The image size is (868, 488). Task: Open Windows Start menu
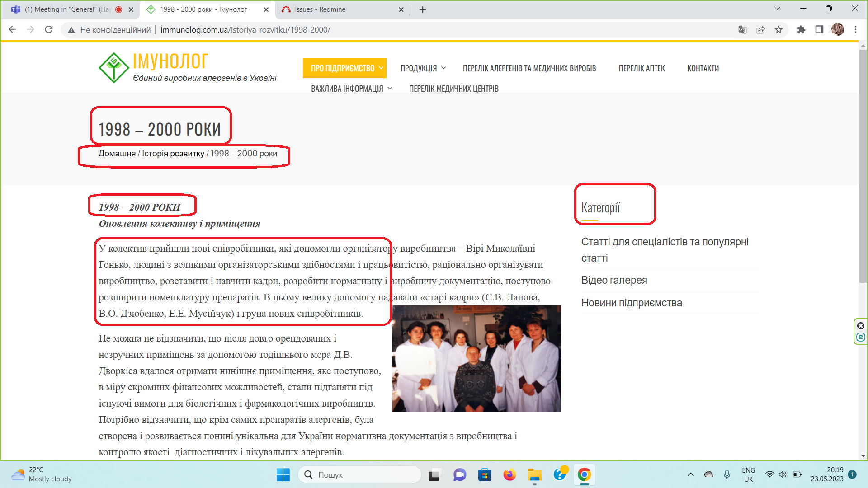(283, 475)
